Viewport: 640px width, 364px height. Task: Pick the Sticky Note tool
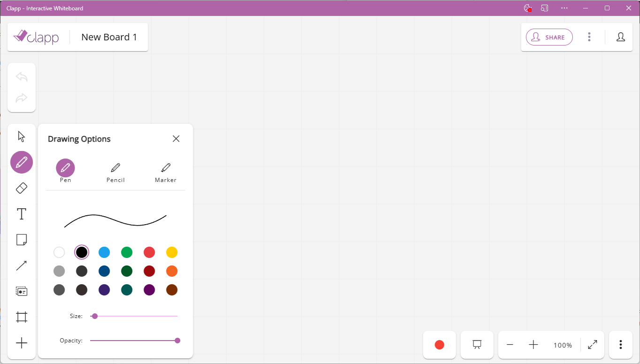(x=21, y=239)
